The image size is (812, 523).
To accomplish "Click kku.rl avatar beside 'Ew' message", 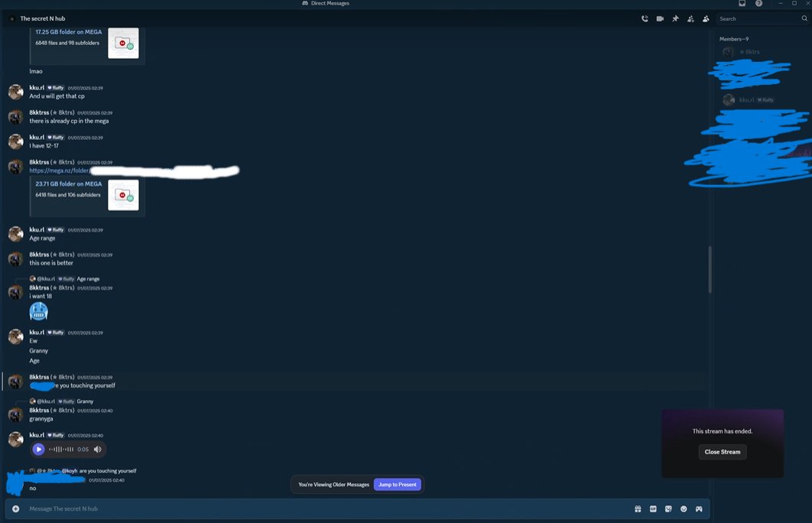I will (16, 336).
